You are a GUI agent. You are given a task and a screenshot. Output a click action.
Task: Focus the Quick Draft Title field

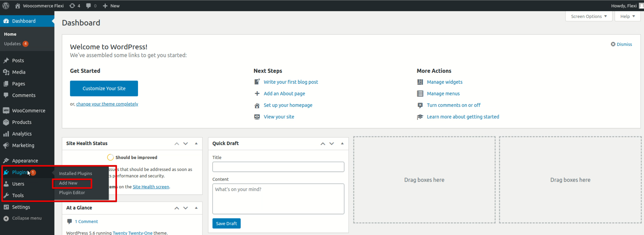[278, 167]
